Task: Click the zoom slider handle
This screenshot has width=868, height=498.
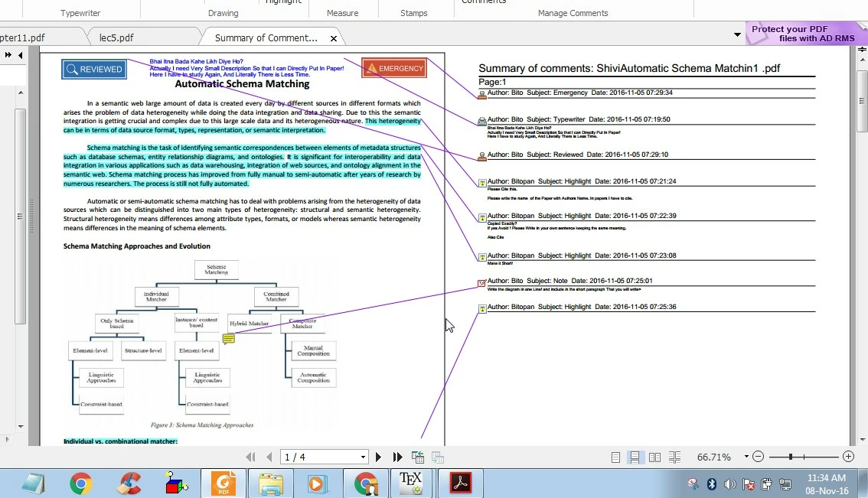Action: [791, 457]
